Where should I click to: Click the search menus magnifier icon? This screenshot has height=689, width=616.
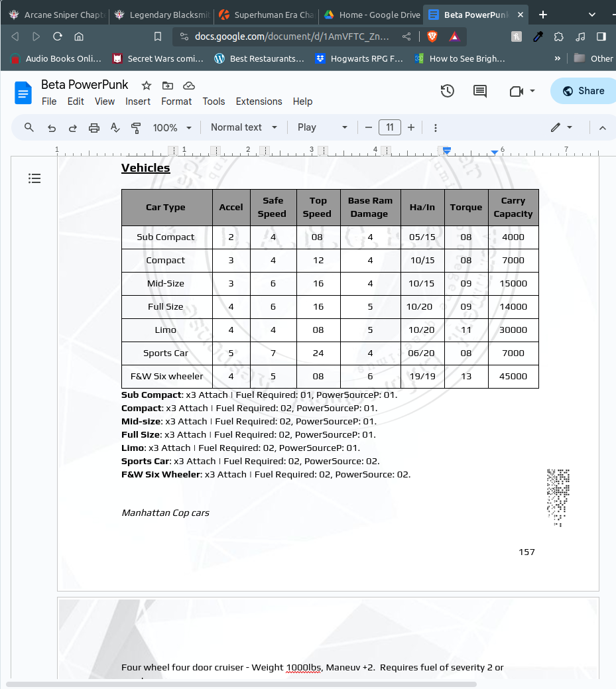[29, 127]
